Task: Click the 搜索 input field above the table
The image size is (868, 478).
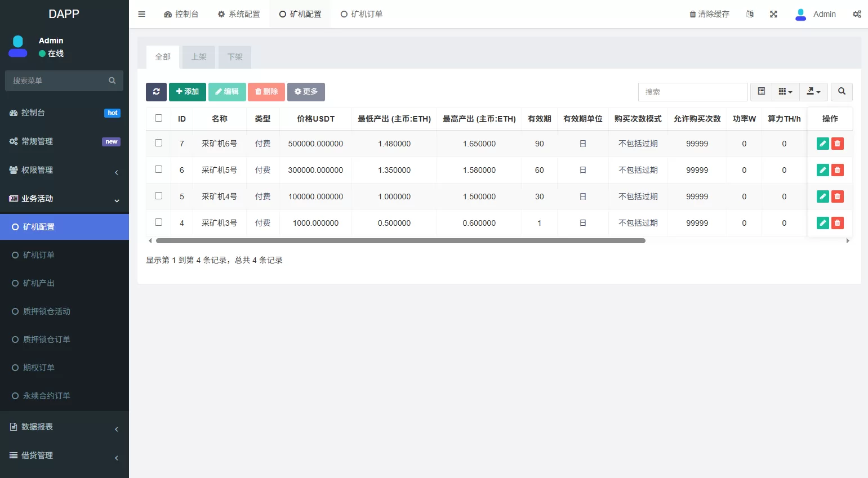Action: tap(692, 91)
